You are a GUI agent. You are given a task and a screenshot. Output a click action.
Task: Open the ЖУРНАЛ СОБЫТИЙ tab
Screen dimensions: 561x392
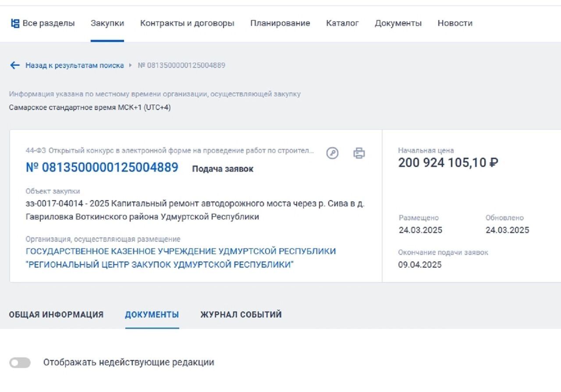(x=241, y=314)
